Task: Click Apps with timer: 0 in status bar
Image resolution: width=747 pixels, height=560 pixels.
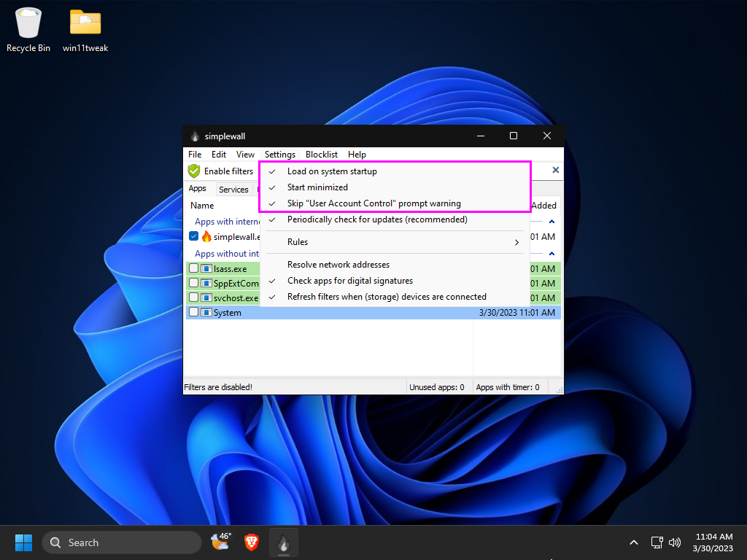Action: point(508,387)
